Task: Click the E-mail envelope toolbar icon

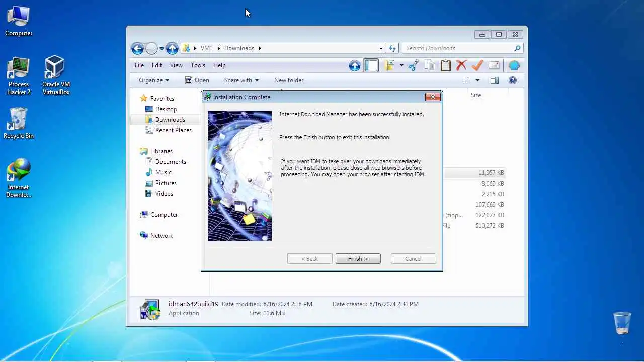Action: pyautogui.click(x=494, y=65)
